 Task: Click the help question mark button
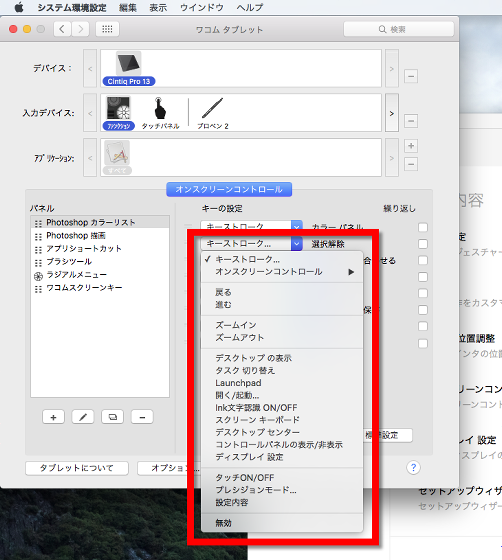413,467
